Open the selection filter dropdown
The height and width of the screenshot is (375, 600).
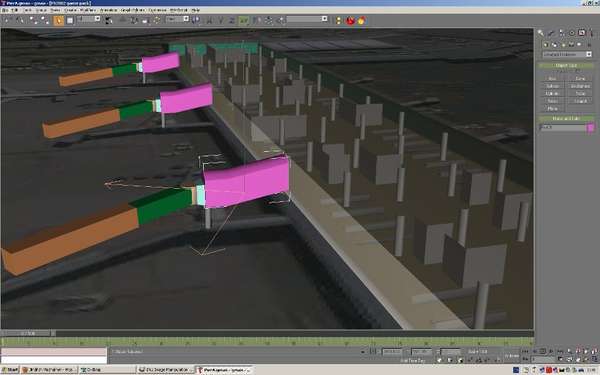89,19
